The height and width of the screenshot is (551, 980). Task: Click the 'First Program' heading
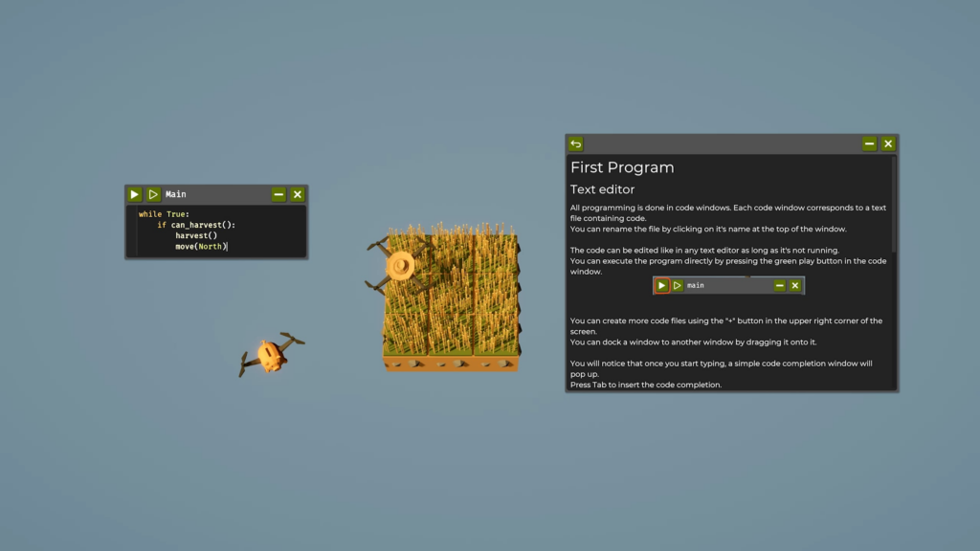622,167
